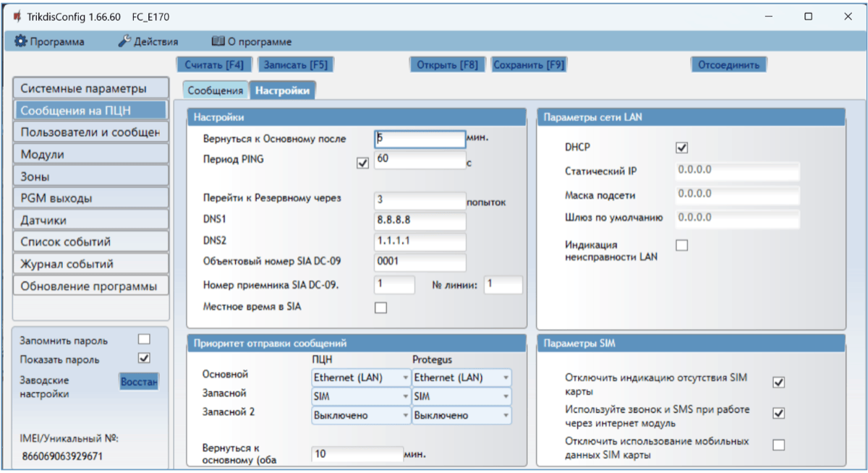Open the О программе menu
The width and height of the screenshot is (868, 473).
tap(252, 42)
